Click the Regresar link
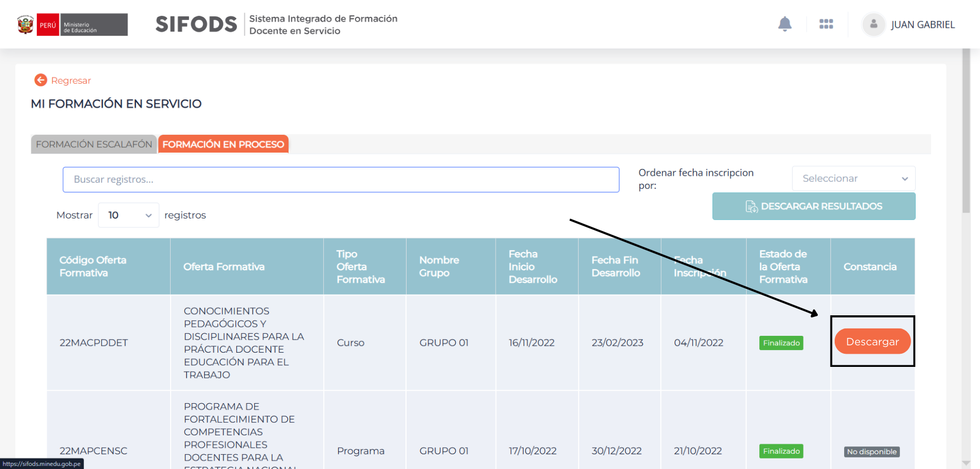 click(71, 81)
